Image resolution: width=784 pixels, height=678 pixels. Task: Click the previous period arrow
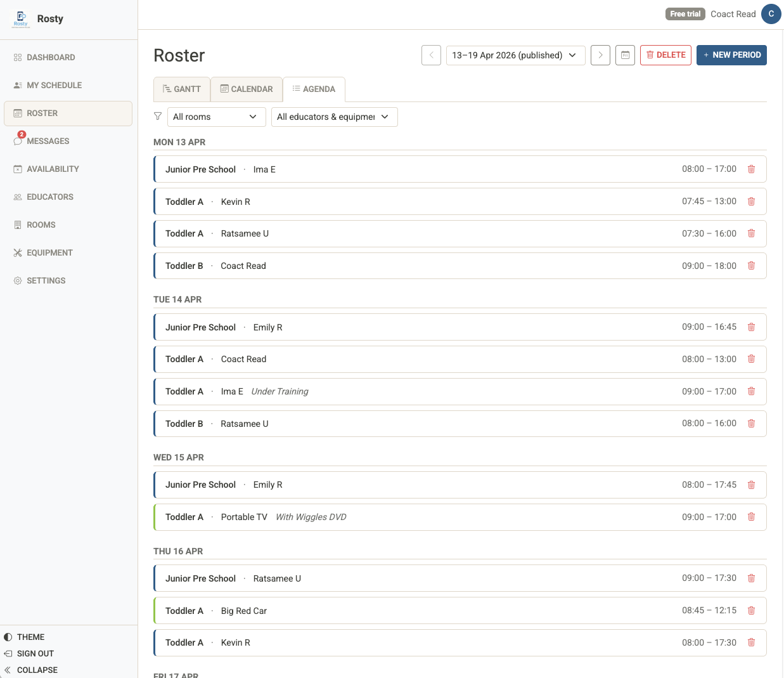click(431, 55)
